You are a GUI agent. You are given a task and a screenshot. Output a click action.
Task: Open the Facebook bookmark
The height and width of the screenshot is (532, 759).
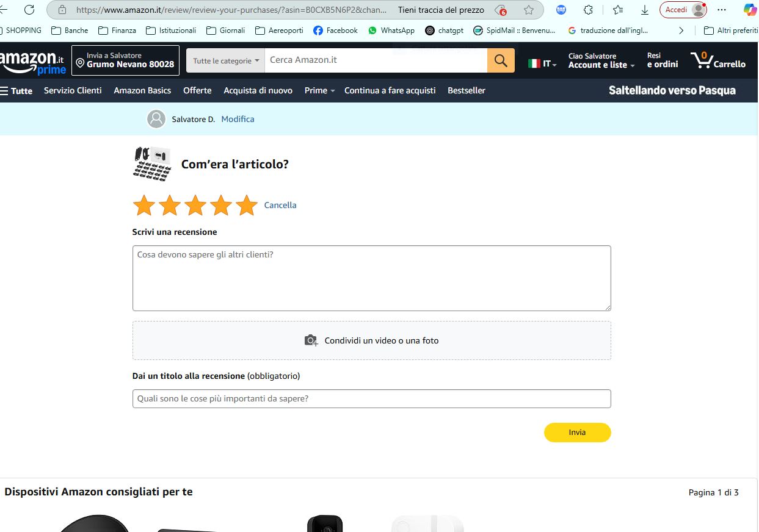coord(335,31)
